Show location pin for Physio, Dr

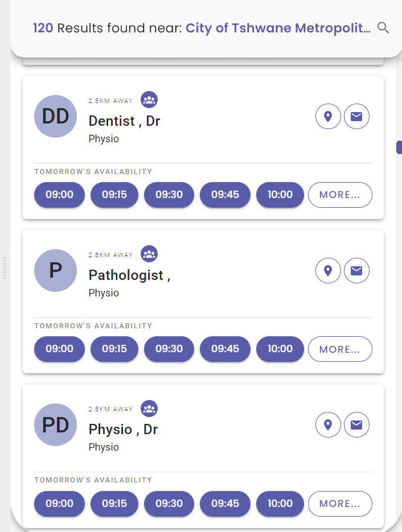tap(328, 425)
